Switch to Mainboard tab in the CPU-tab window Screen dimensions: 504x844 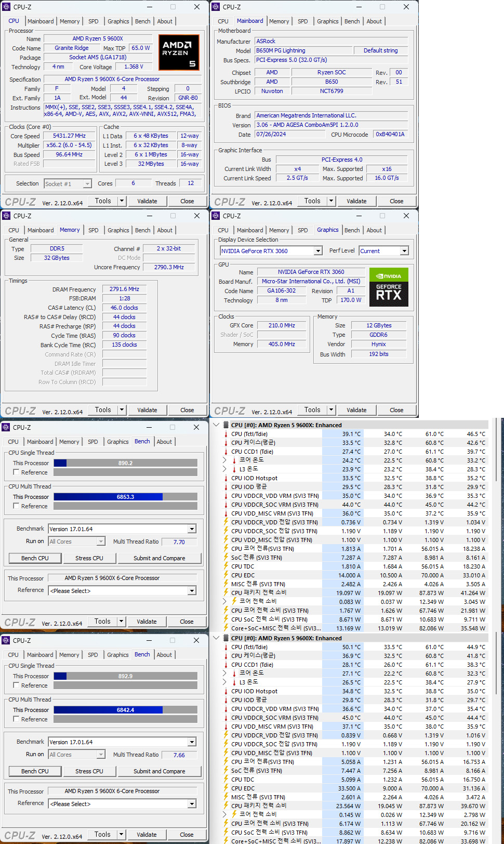[41, 21]
